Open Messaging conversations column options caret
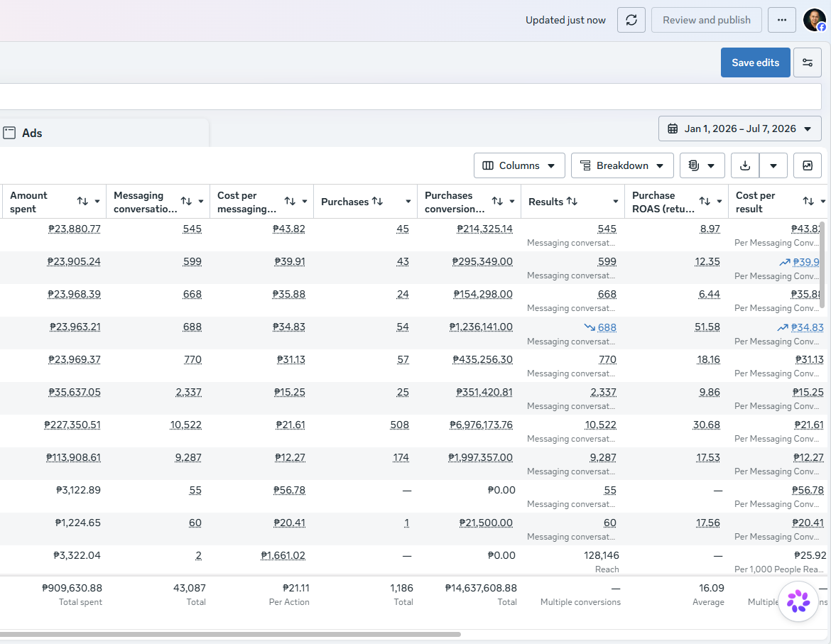 pyautogui.click(x=201, y=201)
